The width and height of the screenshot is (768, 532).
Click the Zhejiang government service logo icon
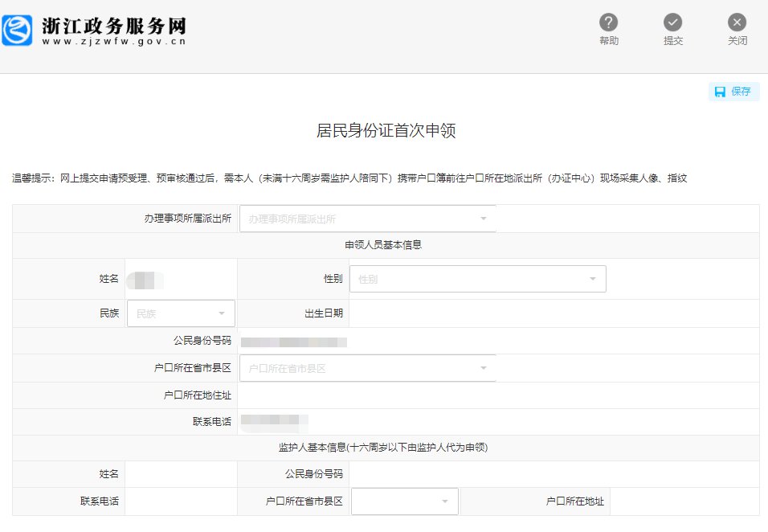pyautogui.click(x=17, y=30)
